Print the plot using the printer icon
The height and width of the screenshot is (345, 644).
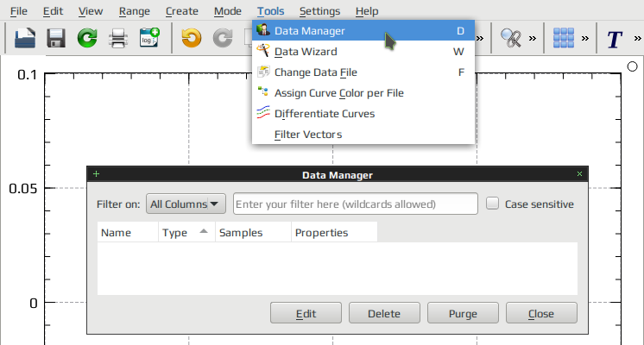click(x=118, y=39)
